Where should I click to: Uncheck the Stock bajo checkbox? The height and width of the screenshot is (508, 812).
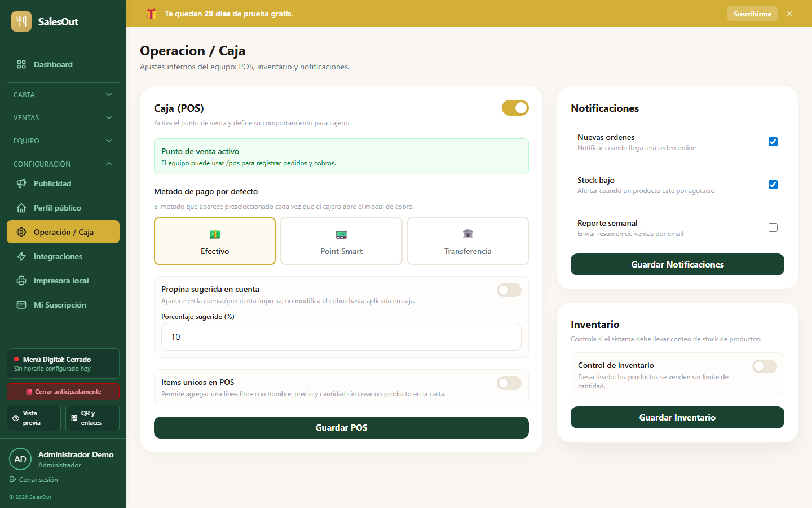click(773, 185)
